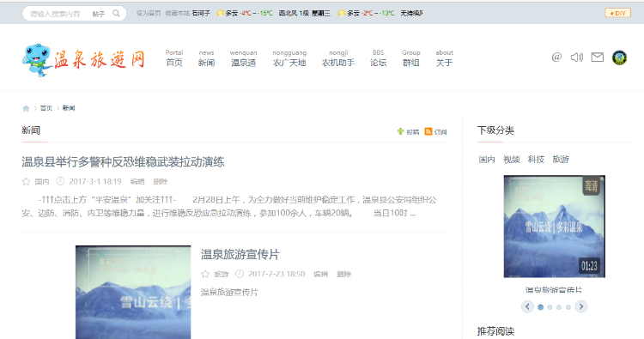Focus the search content input field
The height and width of the screenshot is (339, 644).
point(56,14)
